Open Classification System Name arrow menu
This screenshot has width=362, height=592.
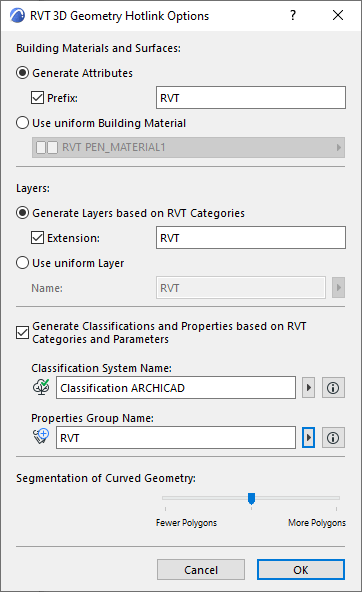[308, 388]
